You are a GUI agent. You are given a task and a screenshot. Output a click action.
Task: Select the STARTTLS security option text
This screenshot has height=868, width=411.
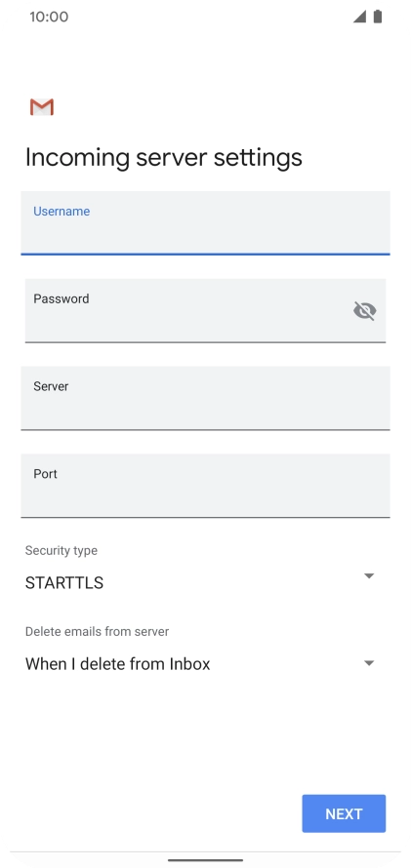[x=64, y=583]
